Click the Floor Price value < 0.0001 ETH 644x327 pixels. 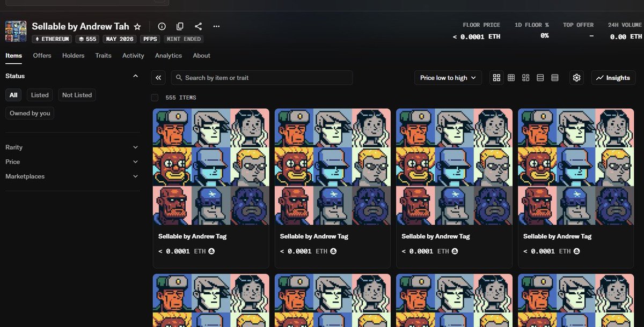(476, 37)
